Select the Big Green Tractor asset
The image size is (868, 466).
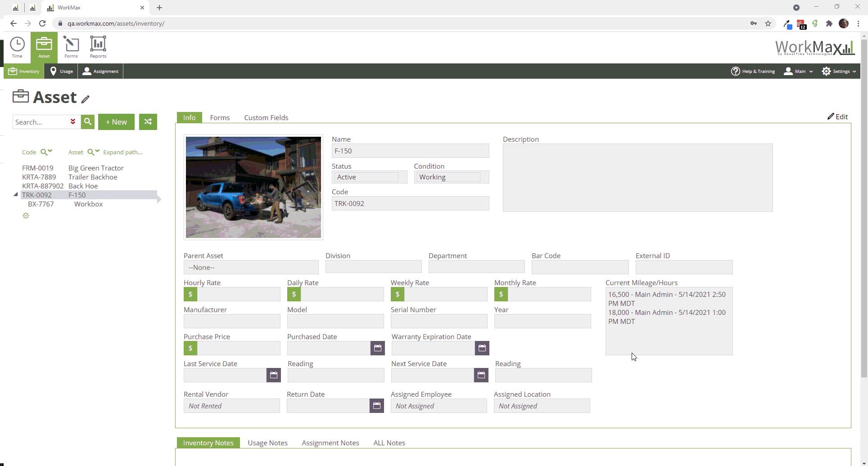pos(96,168)
